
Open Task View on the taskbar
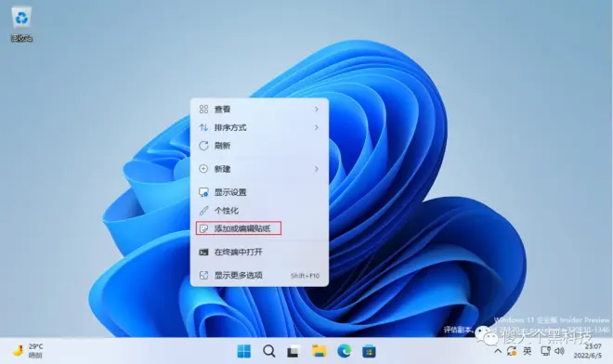pyautogui.click(x=293, y=352)
